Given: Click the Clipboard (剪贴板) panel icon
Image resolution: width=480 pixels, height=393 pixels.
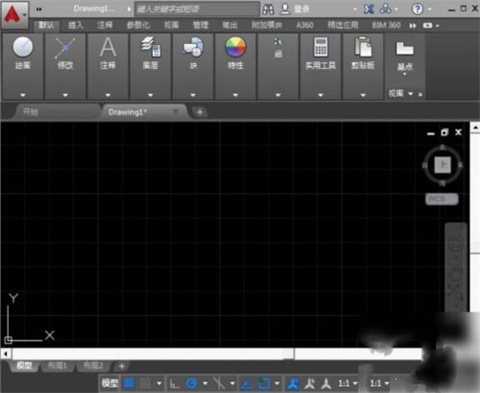Looking at the screenshot, I should click(363, 47).
